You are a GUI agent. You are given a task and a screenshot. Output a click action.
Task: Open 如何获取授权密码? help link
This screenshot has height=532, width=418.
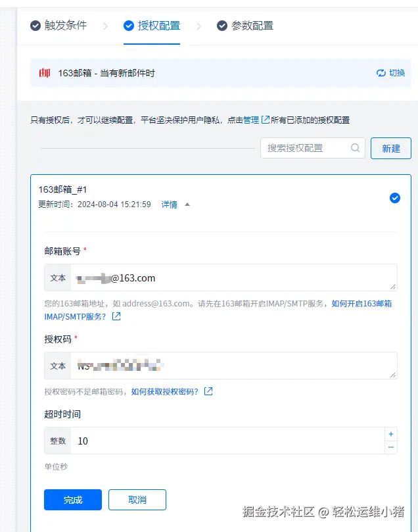165,391
